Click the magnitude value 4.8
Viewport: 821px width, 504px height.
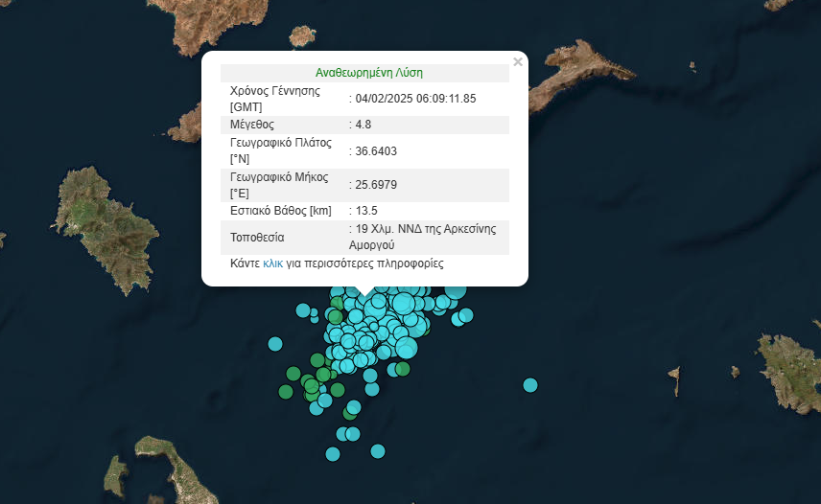[x=363, y=125]
